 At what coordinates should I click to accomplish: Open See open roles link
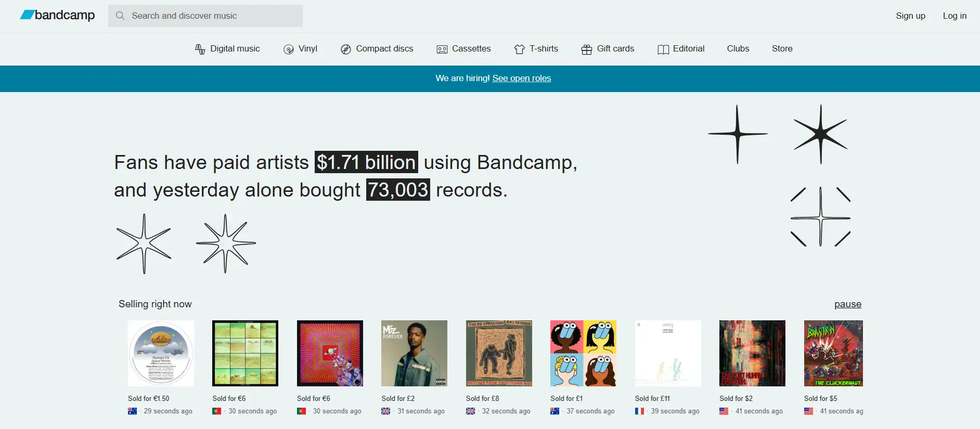(521, 78)
